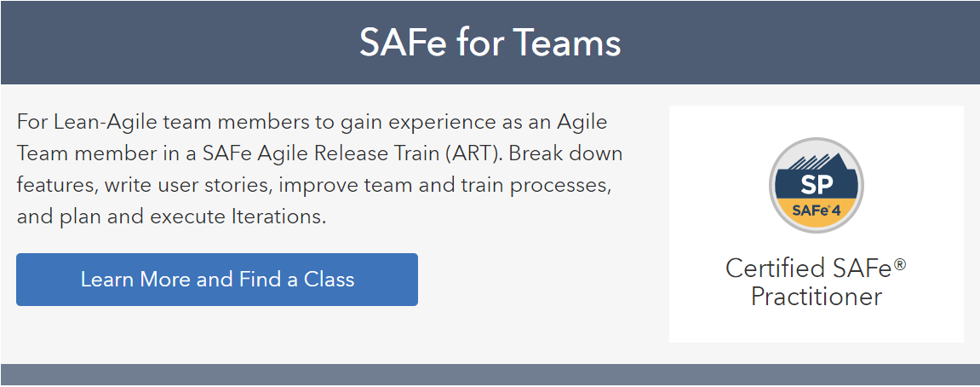Screen dimensions: 980x387
Task: Click the gray ring border of the badge
Action: 772,186
